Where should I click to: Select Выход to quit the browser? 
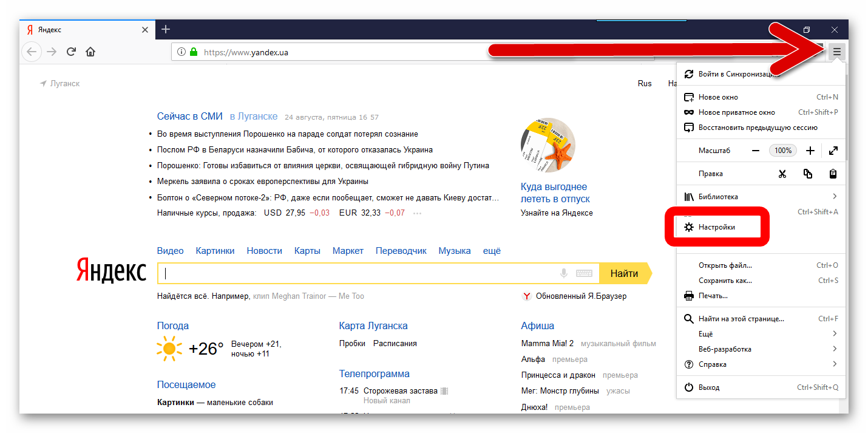click(x=761, y=387)
